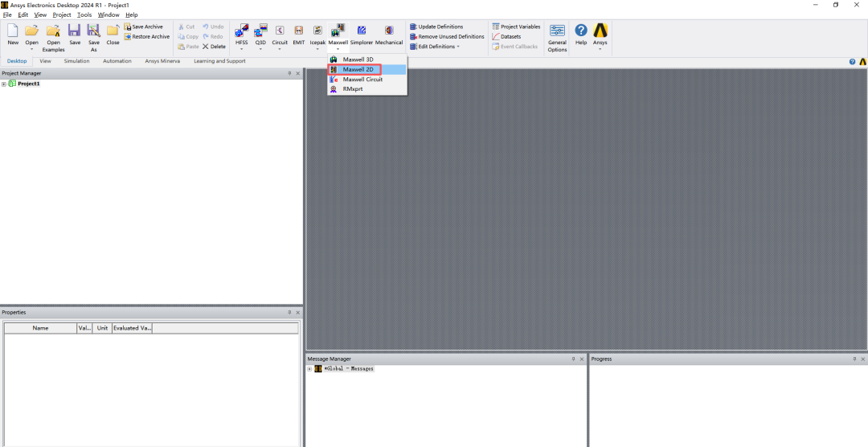Viewport: 868px width, 447px height.
Task: Click the Delete command
Action: tap(214, 47)
